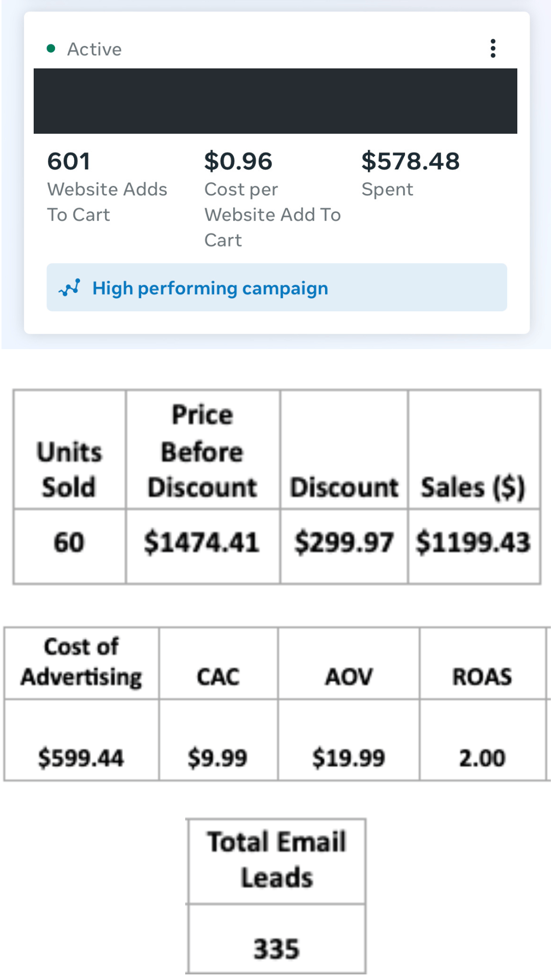The height and width of the screenshot is (980, 551).
Task: Click the Sales ($) column header
Action: pyautogui.click(x=473, y=487)
